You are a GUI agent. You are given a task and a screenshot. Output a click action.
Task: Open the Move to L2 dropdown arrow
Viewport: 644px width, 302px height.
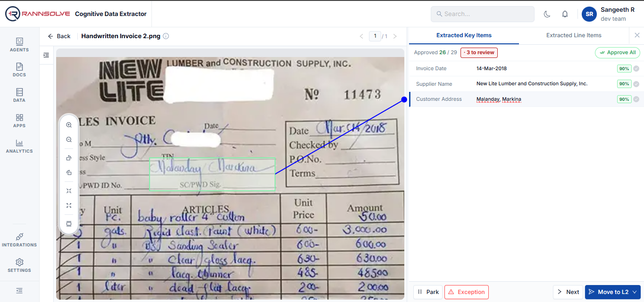(636, 292)
